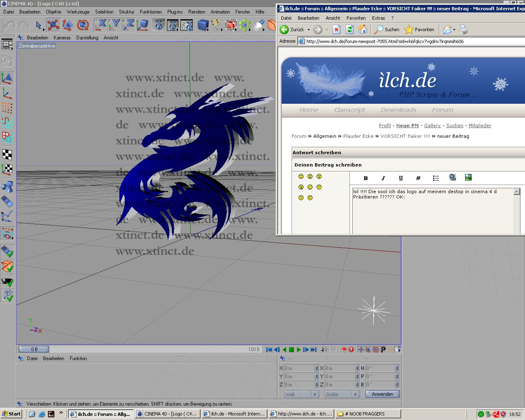525x420 pixels.
Task: Insert a hyperlink in the forum post
Action: click(452, 177)
